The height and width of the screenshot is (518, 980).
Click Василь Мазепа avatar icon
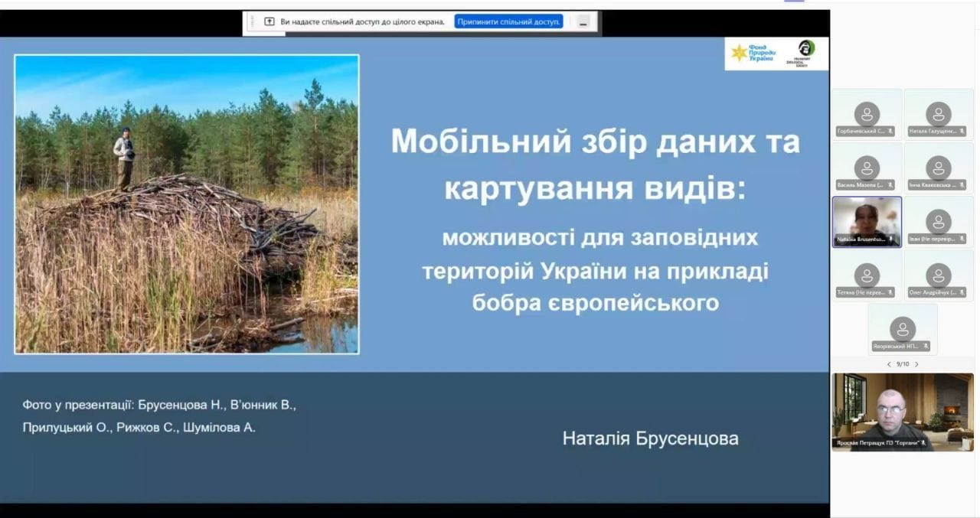(867, 168)
